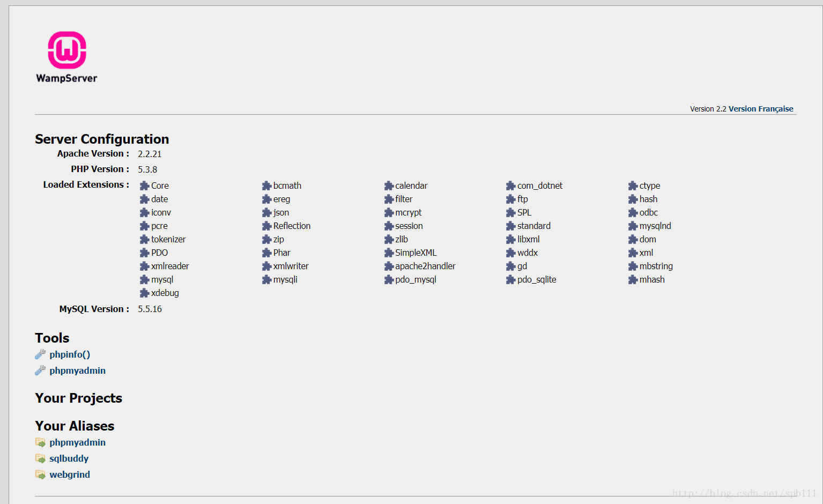
Task: Click the puzzle icon next to mysqli
Action: 266,279
